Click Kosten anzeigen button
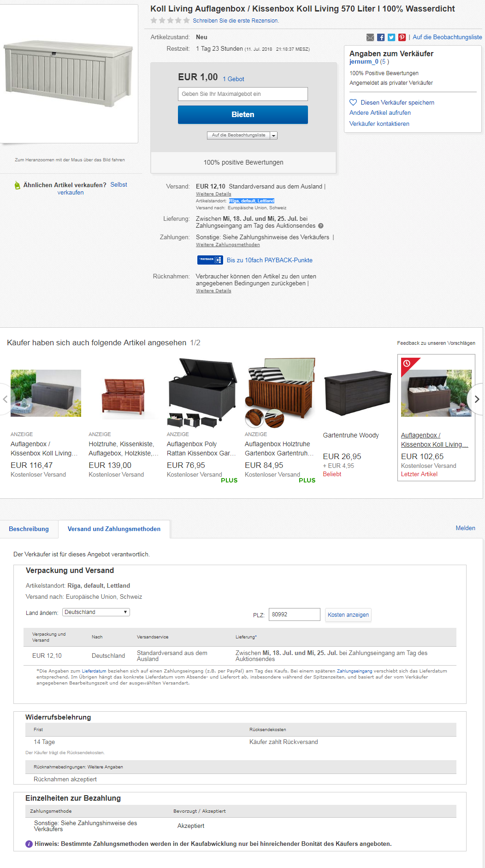The width and height of the screenshot is (485, 868). point(348,615)
